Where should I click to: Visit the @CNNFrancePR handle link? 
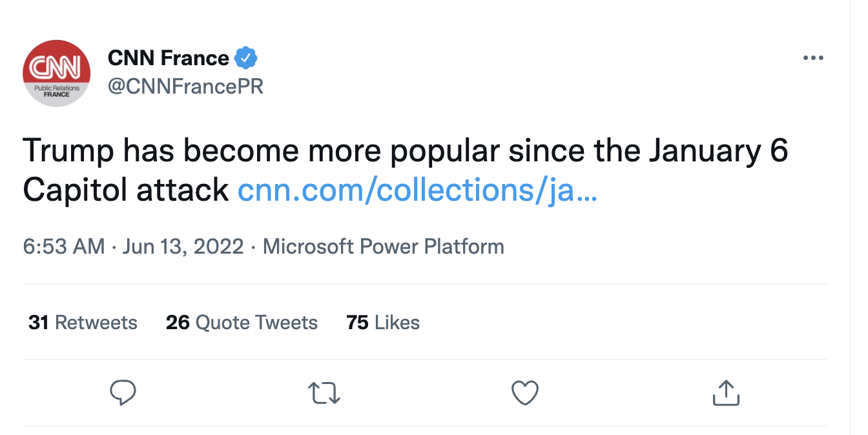point(185,86)
